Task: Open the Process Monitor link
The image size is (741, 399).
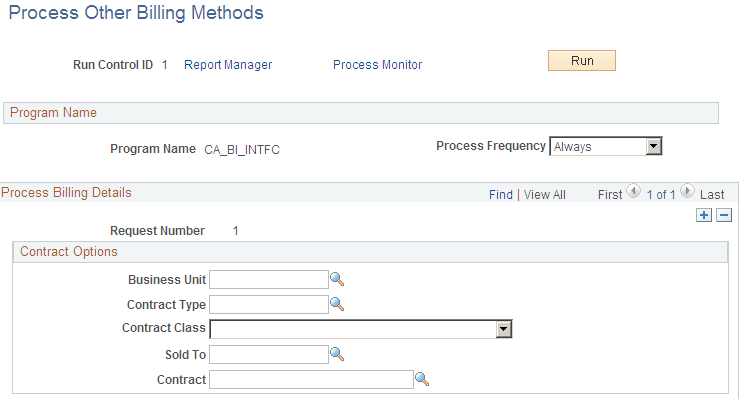Action: pyautogui.click(x=378, y=65)
